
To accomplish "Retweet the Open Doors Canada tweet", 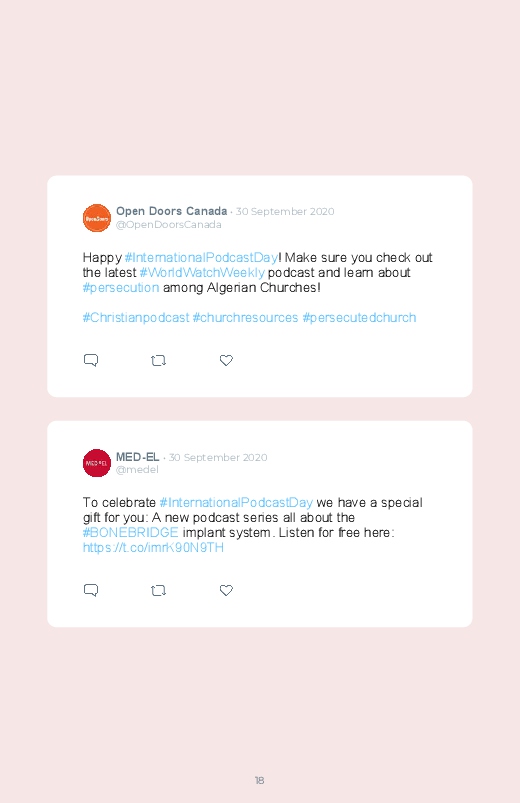I will (158, 361).
